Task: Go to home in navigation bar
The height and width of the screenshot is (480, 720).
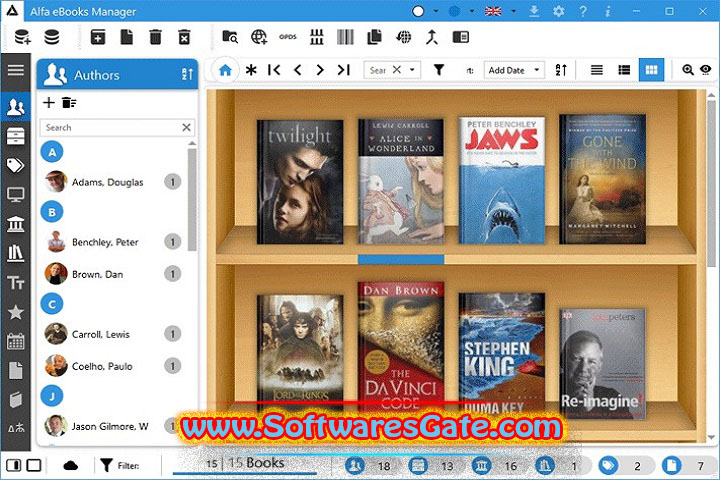Action: pos(225,70)
